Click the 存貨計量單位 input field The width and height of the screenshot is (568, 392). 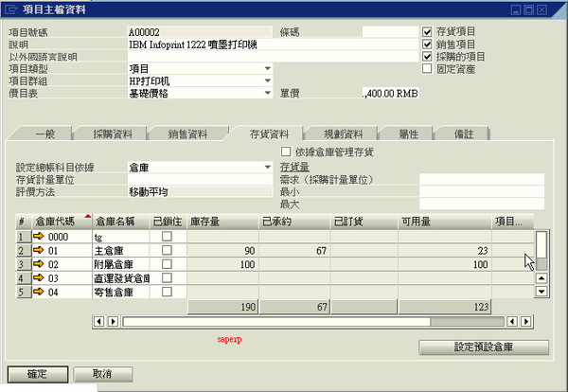click(x=200, y=179)
